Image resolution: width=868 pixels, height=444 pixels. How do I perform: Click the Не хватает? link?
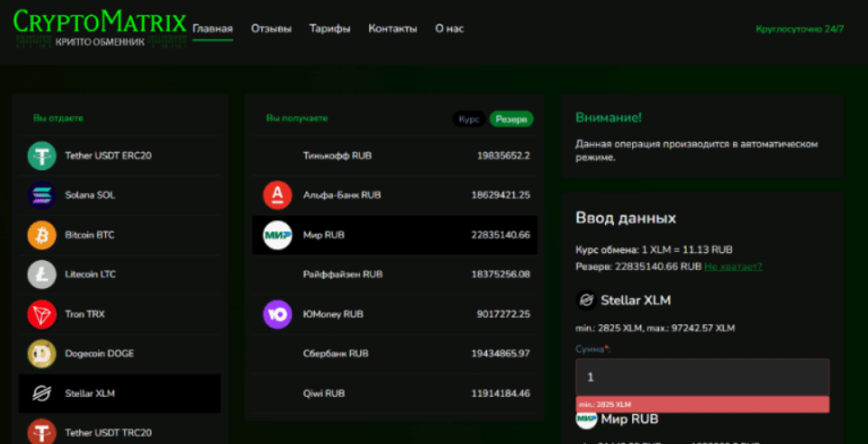pyautogui.click(x=733, y=266)
